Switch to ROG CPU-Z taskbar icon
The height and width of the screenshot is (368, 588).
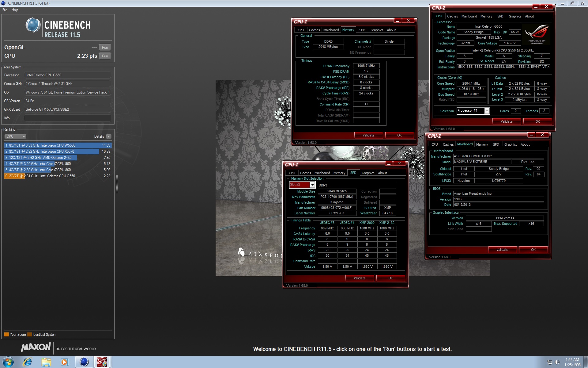click(x=102, y=362)
